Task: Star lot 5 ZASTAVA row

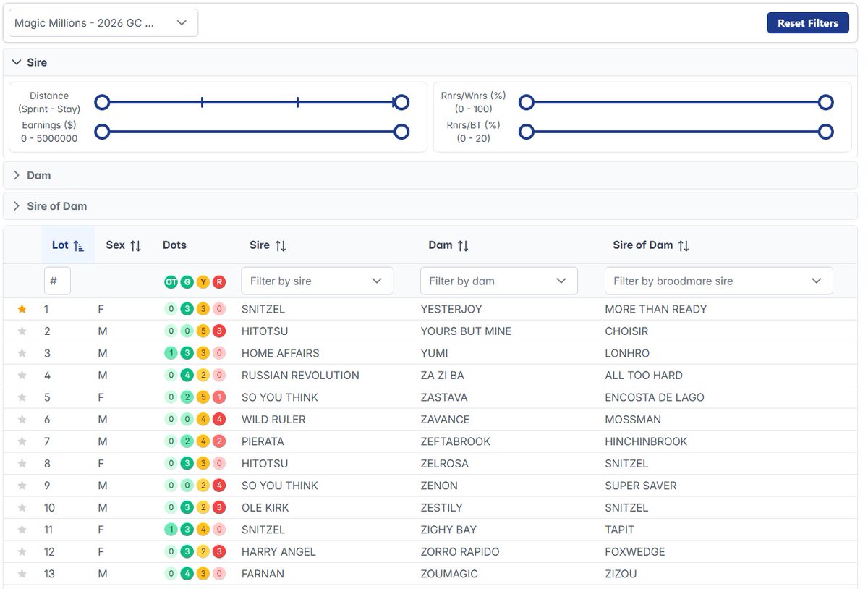Action: click(x=22, y=397)
